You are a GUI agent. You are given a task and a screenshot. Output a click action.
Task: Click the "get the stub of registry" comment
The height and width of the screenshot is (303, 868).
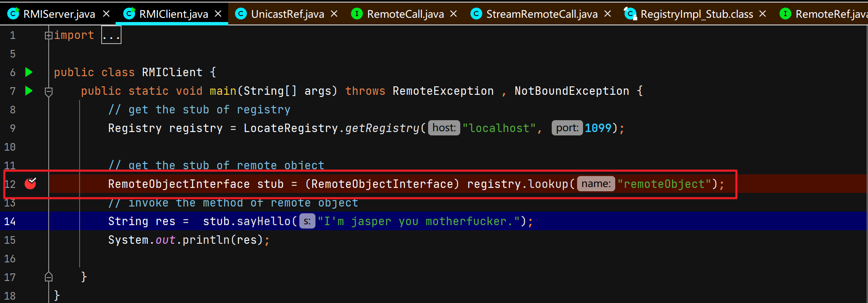199,110
